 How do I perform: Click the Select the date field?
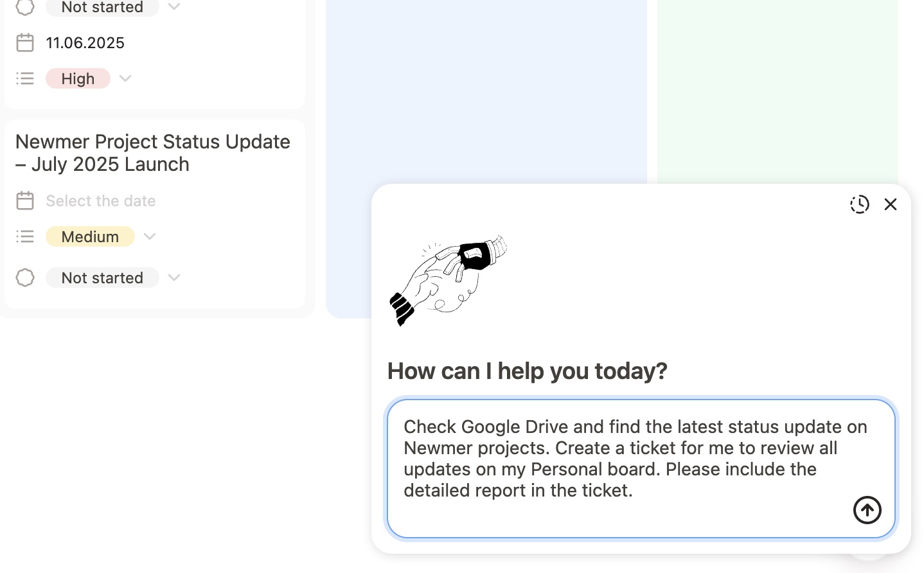[x=101, y=200]
